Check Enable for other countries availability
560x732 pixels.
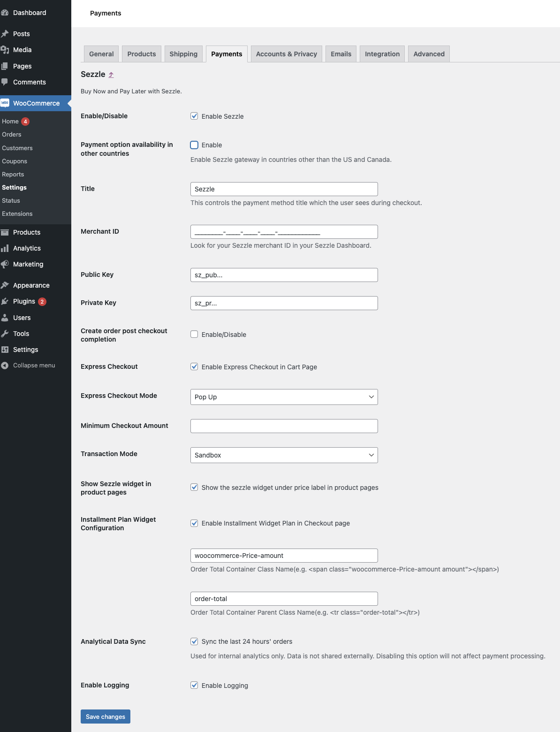(194, 145)
